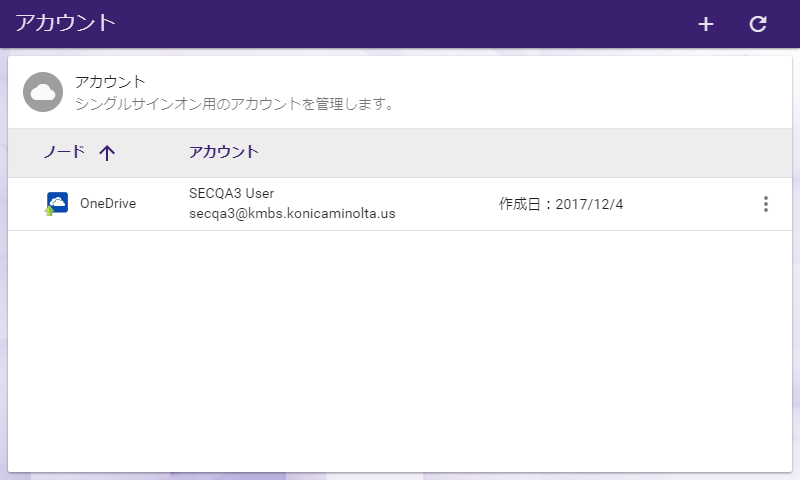Image resolution: width=800 pixels, height=480 pixels.
Task: Sort by アカウント column header
Action: (x=224, y=152)
